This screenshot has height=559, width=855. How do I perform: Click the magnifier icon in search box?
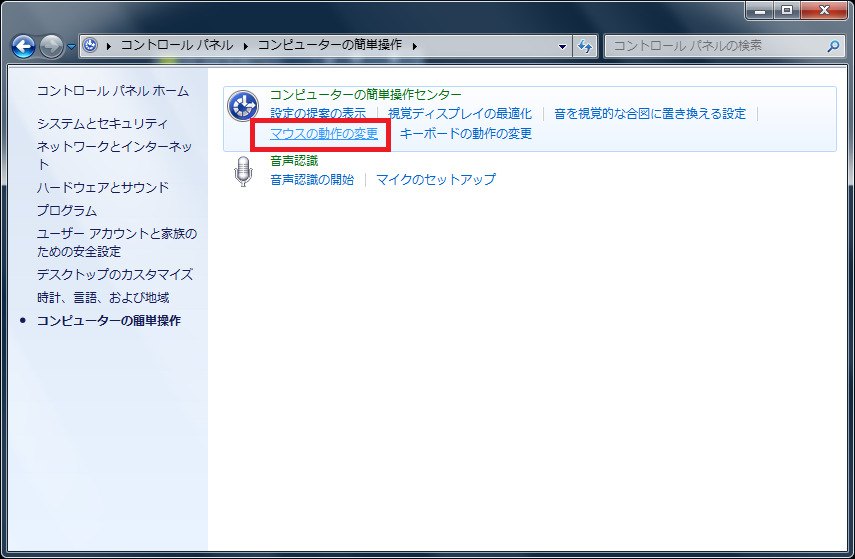(x=832, y=46)
